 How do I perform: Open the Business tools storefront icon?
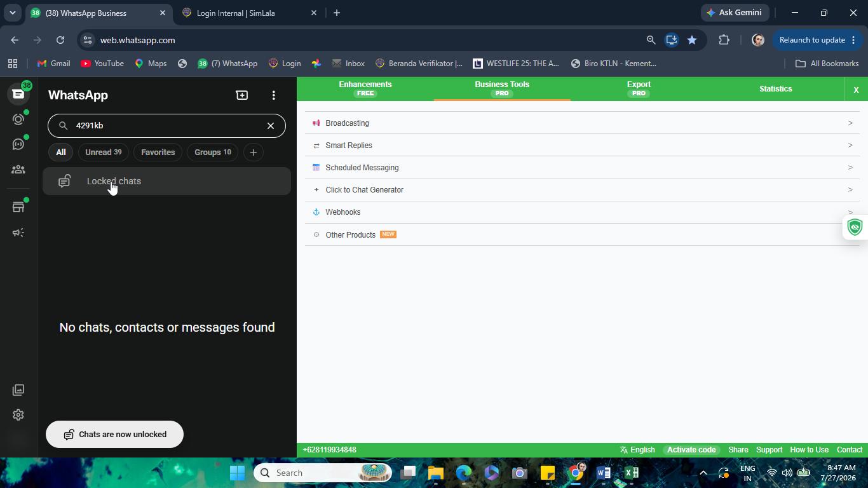pyautogui.click(x=18, y=207)
